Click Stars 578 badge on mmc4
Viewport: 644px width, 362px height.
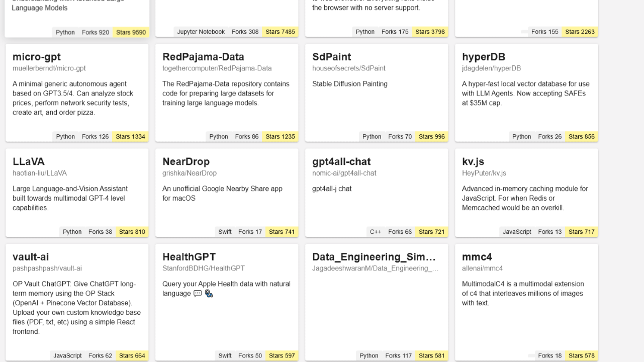582,355
